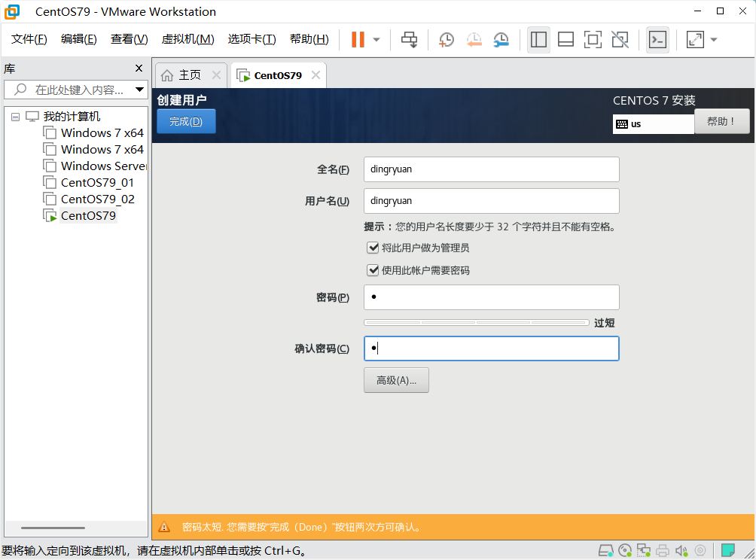Click the us keyboard layout indicator
Screen dimensions: 756x560
[654, 124]
